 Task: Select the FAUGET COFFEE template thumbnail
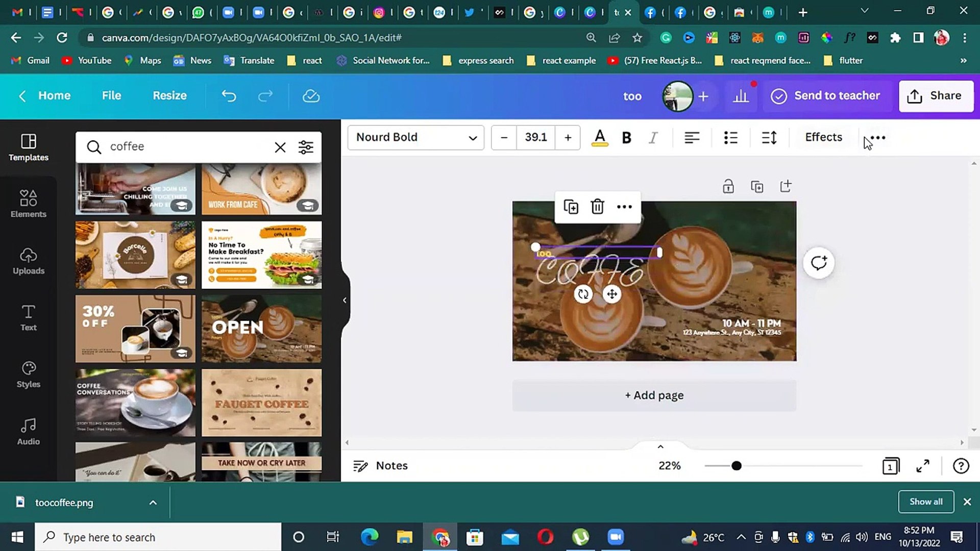coord(261,403)
